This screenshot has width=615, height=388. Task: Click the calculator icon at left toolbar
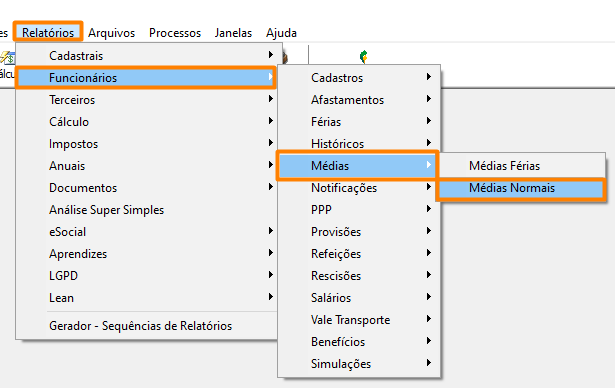7,58
